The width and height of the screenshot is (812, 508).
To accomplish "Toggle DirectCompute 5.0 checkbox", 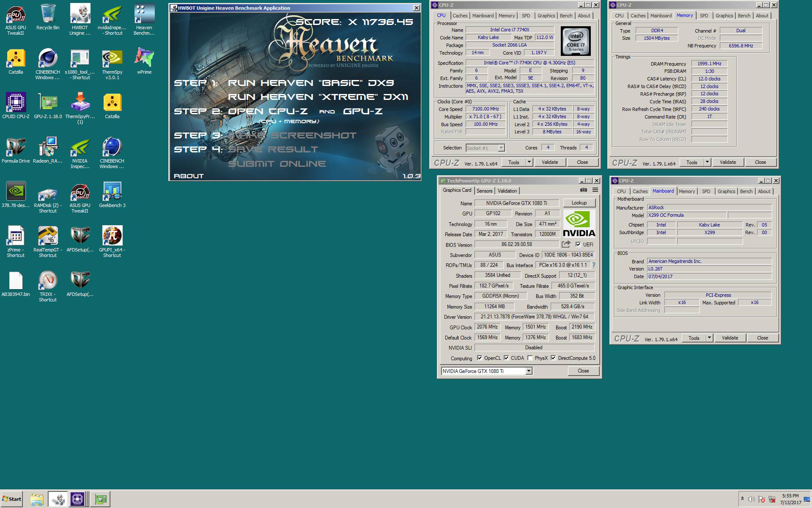I will click(553, 358).
